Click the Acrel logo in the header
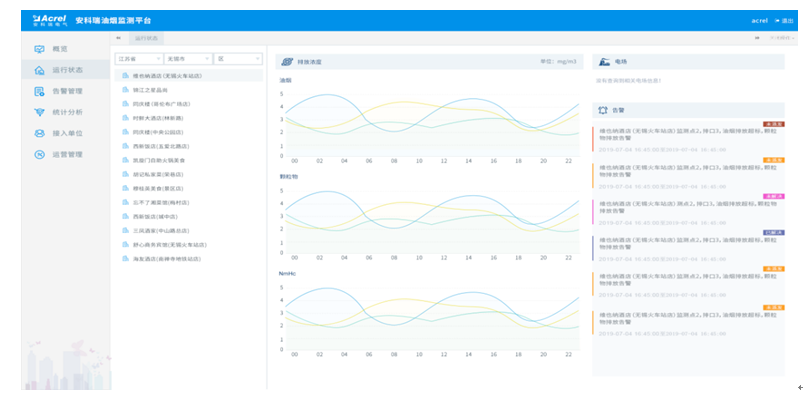803x396 pixels. [x=50, y=20]
